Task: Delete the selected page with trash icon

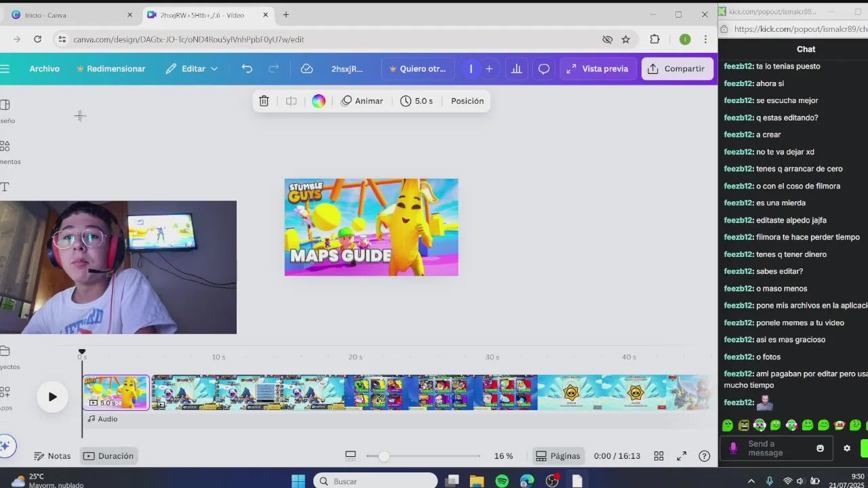Action: tap(264, 101)
